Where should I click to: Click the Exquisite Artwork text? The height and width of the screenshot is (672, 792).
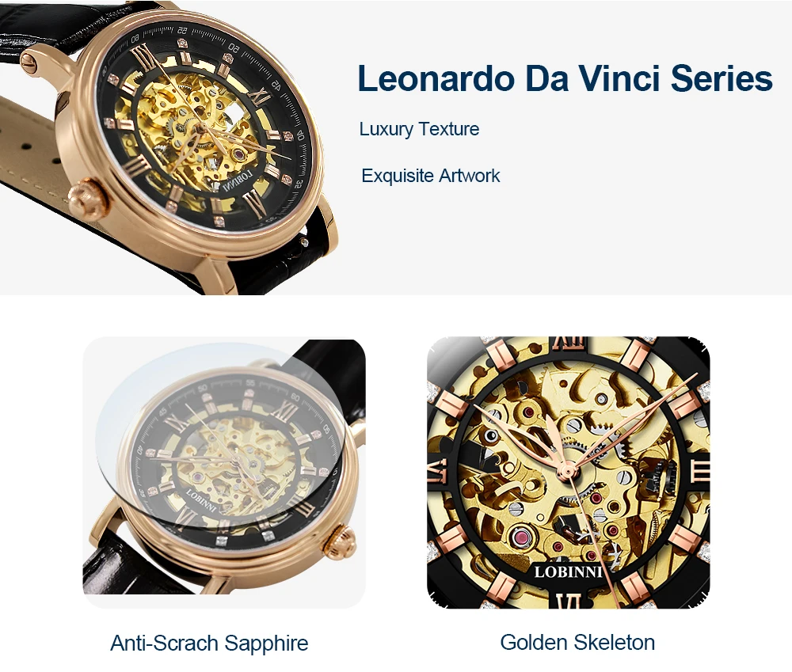(430, 176)
